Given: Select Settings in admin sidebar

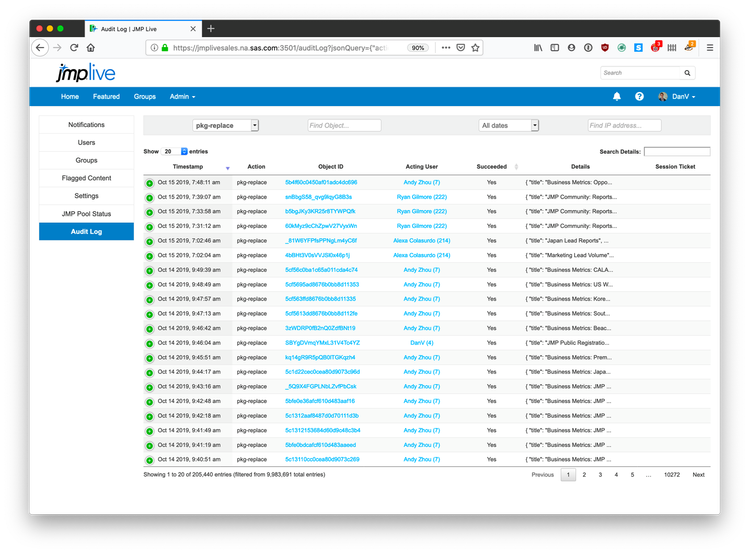Looking at the screenshot, I should 86,196.
